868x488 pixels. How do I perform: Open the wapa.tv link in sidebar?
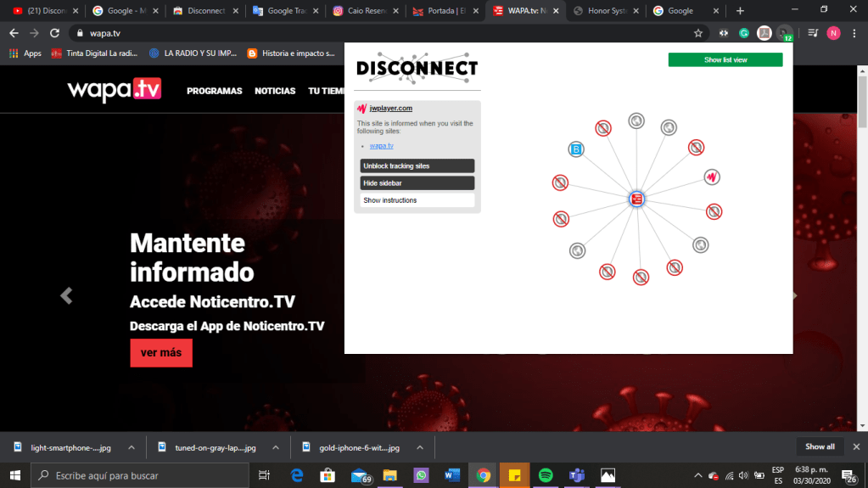click(381, 146)
